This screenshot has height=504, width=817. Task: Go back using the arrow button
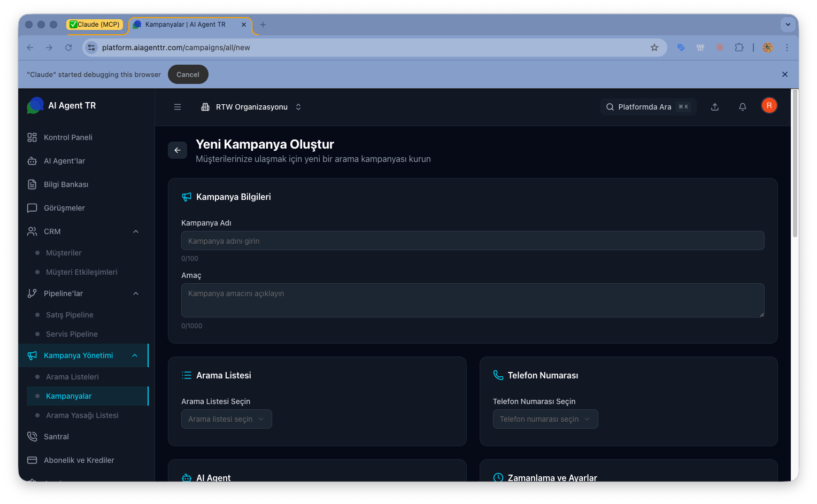(178, 150)
